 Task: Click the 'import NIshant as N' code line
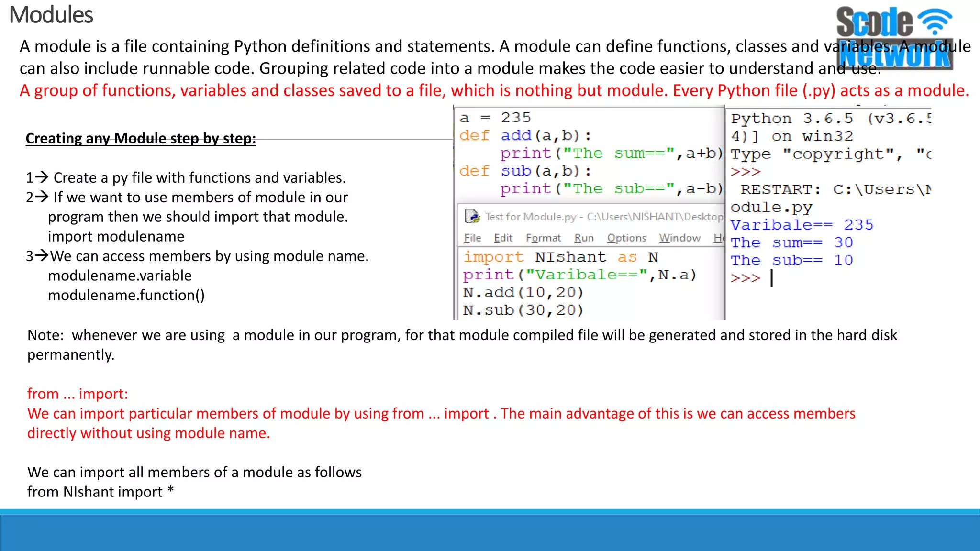point(561,257)
